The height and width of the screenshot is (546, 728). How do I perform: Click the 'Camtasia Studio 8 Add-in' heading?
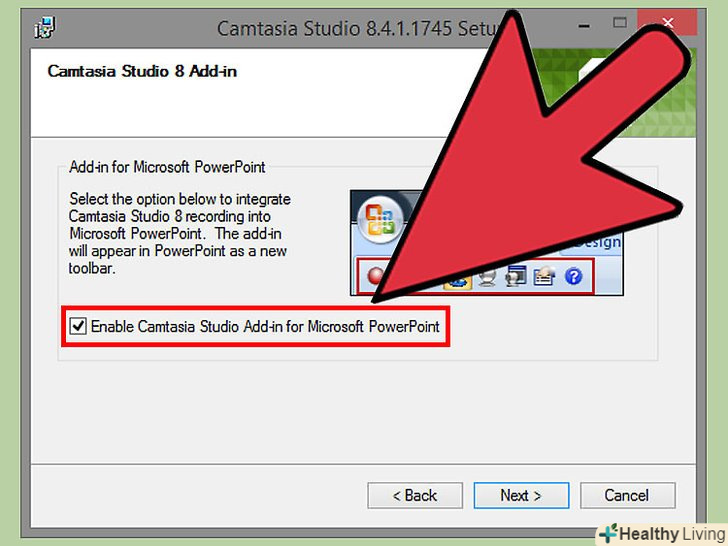click(142, 71)
